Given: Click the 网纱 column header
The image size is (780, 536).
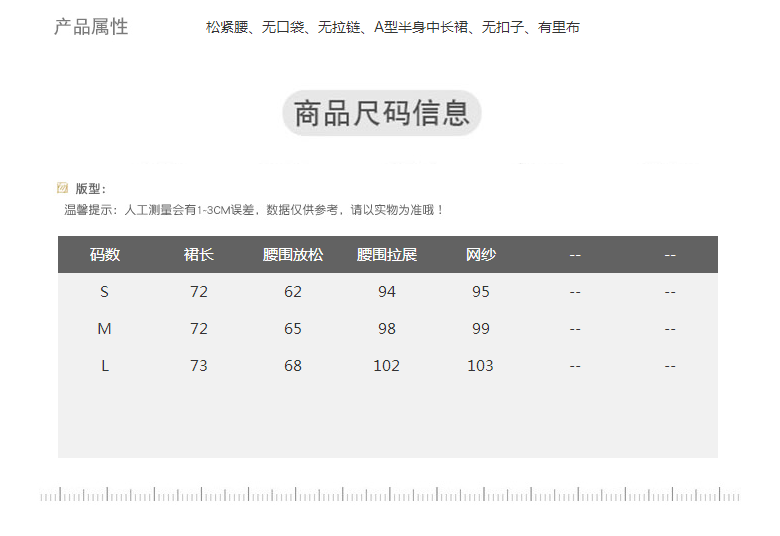Looking at the screenshot, I should (x=481, y=255).
